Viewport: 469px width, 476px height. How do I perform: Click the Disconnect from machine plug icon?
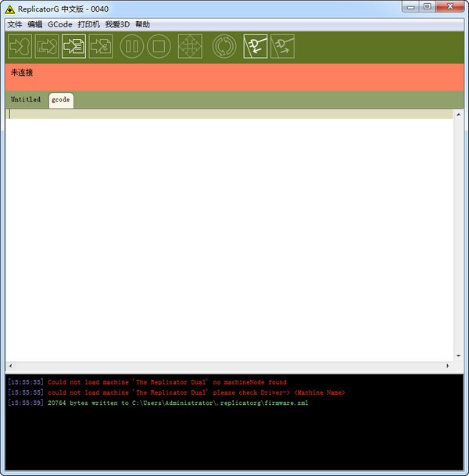coord(282,47)
